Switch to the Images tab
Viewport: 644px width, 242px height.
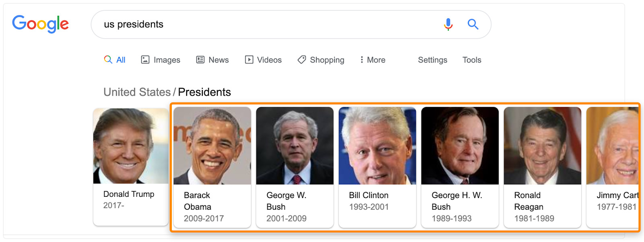coord(166,59)
